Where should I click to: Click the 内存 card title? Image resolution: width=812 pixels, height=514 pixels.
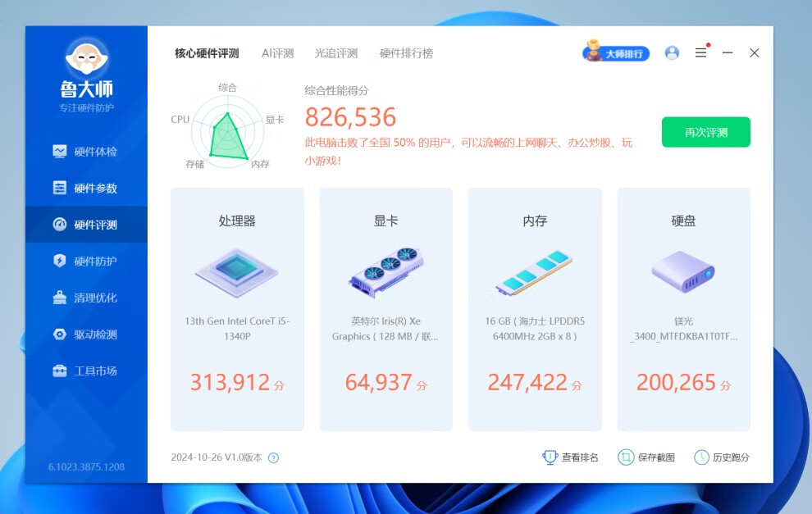(x=535, y=221)
